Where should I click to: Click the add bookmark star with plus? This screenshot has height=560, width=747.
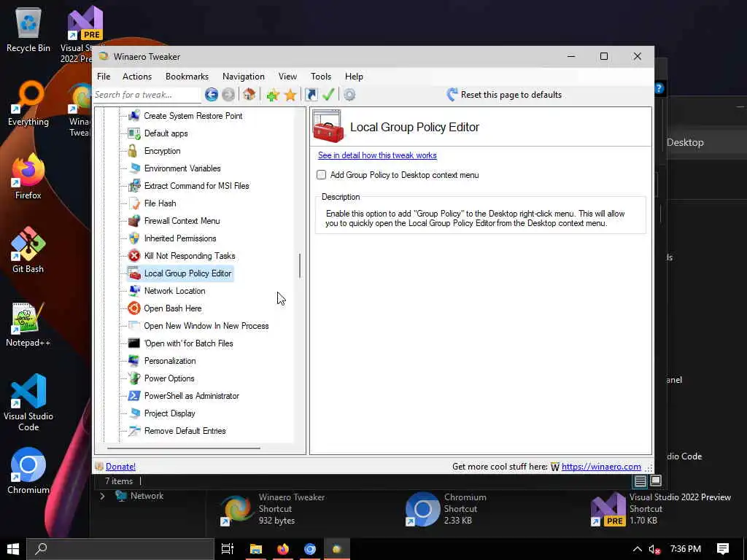tap(273, 95)
